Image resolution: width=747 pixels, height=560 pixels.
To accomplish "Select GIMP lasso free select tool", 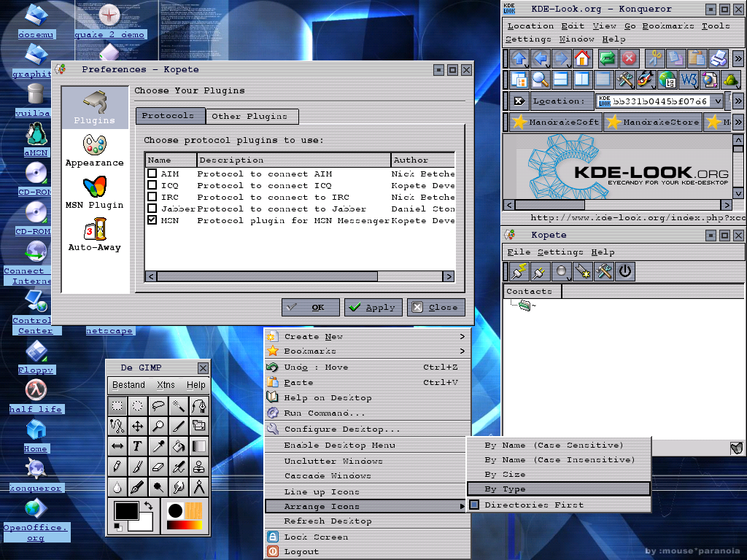I will coord(158,405).
